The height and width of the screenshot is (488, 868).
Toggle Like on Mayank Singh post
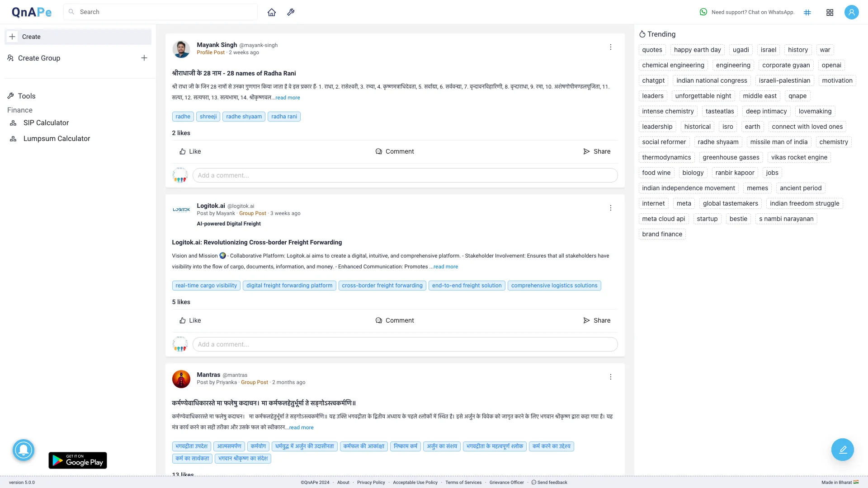point(190,151)
